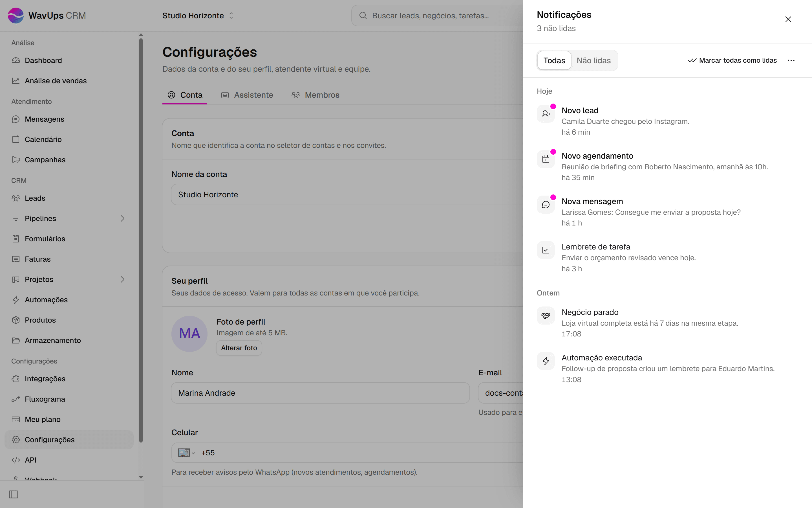Click the Automação executada lightning icon
This screenshot has width=812, height=508.
point(546,361)
